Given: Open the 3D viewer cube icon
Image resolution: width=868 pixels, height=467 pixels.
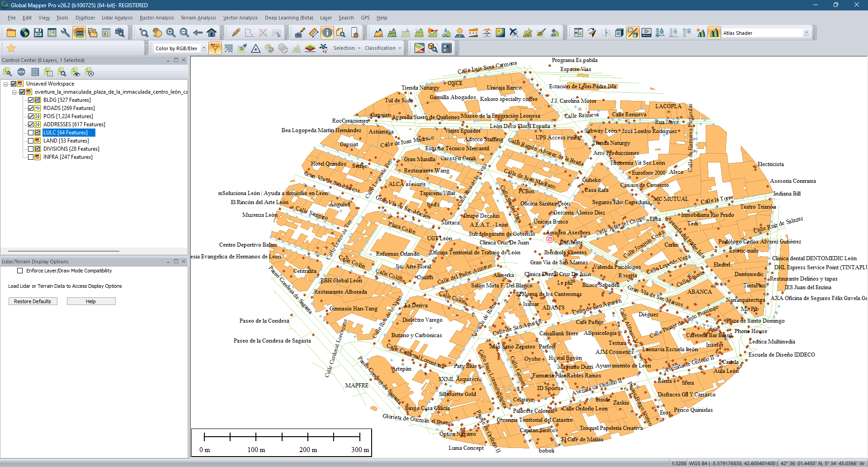Looking at the screenshot, I should [x=619, y=33].
